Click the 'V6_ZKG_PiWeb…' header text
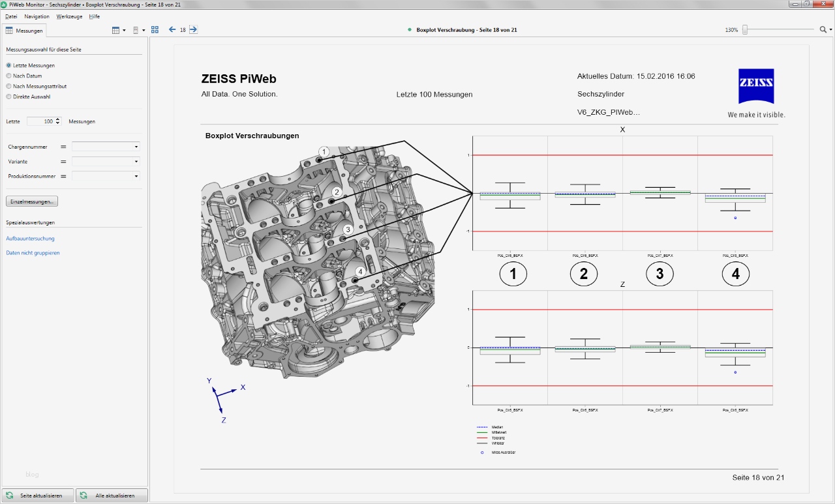This screenshot has width=835, height=504. point(609,112)
